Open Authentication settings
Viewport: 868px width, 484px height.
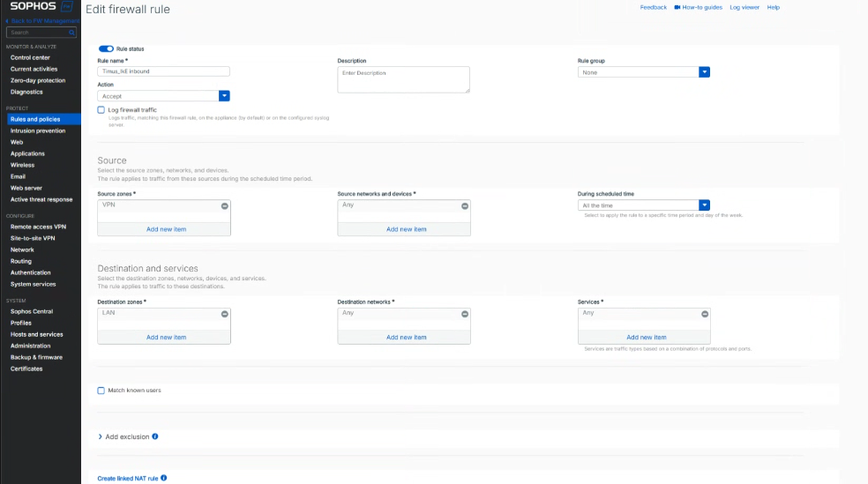(31, 272)
